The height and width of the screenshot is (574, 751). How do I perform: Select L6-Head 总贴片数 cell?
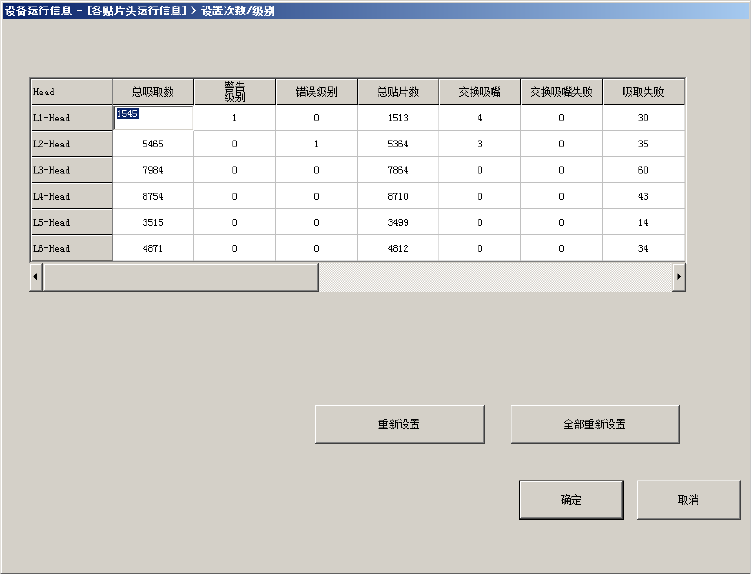click(x=398, y=248)
